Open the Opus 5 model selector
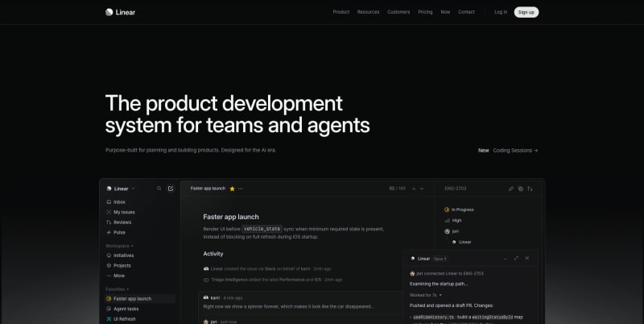 (440, 259)
